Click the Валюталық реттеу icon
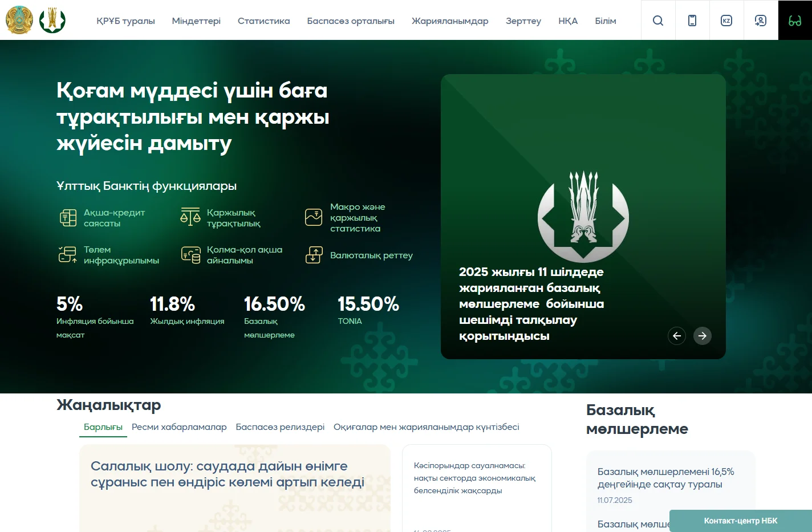The height and width of the screenshot is (532, 812). 314,255
